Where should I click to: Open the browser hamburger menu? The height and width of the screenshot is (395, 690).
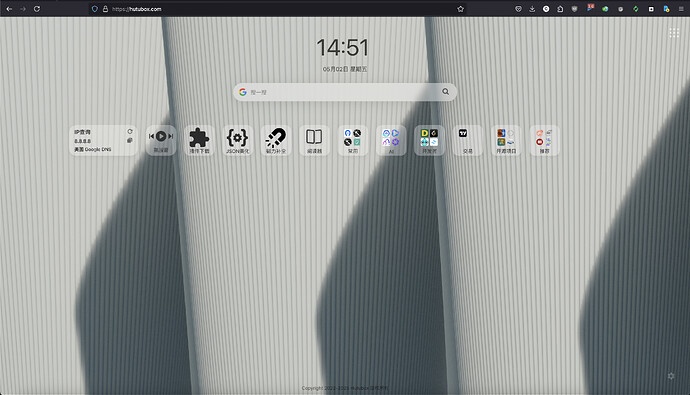681,9
